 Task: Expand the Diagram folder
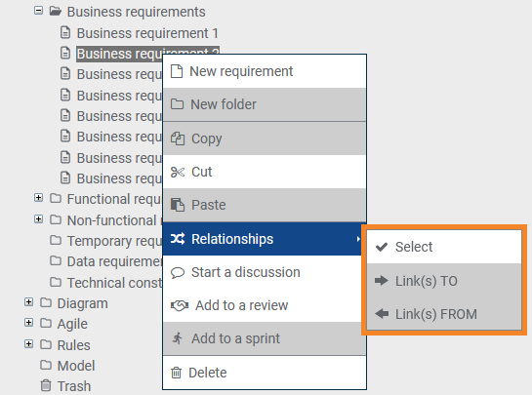(29, 302)
